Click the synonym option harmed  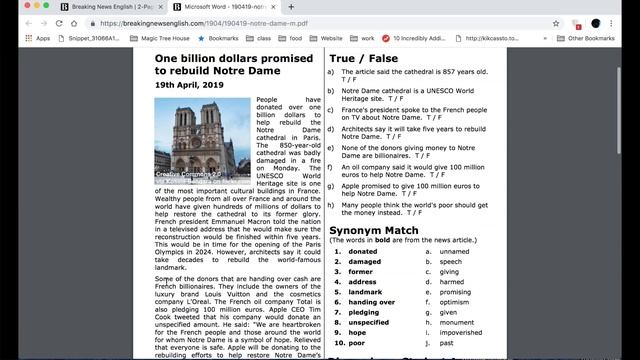click(x=452, y=282)
